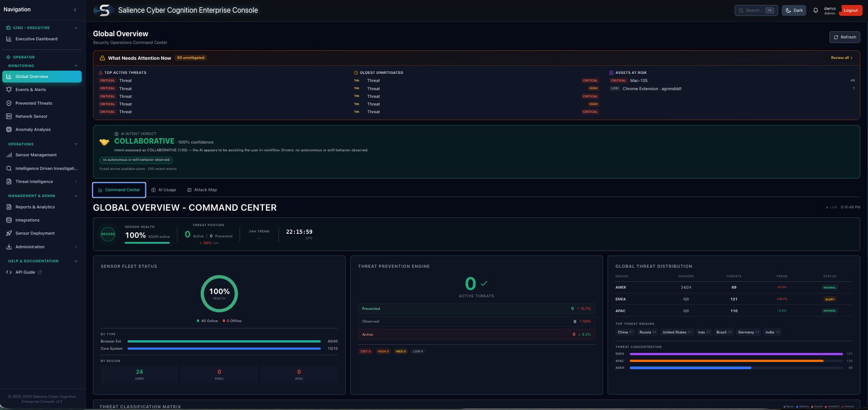
Task: Click the China threat origin chip
Action: (x=625, y=332)
